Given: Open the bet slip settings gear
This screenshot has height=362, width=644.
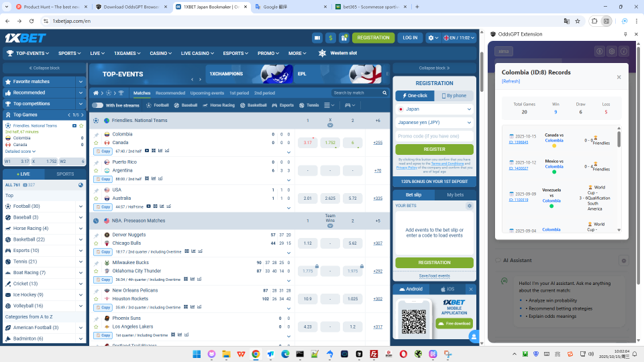Looking at the screenshot, I should point(470,206).
